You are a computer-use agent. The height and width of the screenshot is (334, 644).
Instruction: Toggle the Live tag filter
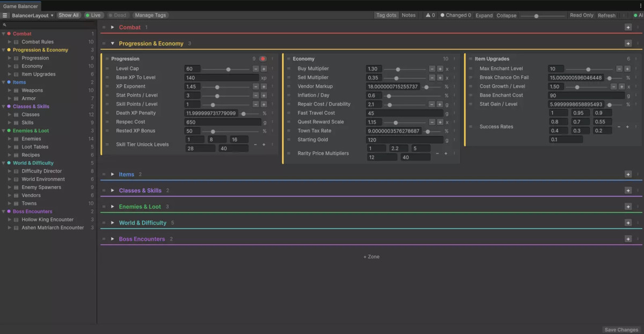pos(93,16)
